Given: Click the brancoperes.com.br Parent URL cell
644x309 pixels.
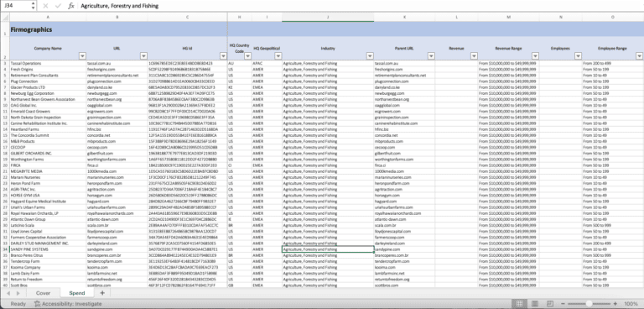Looking at the screenshot, I should (x=404, y=255).
